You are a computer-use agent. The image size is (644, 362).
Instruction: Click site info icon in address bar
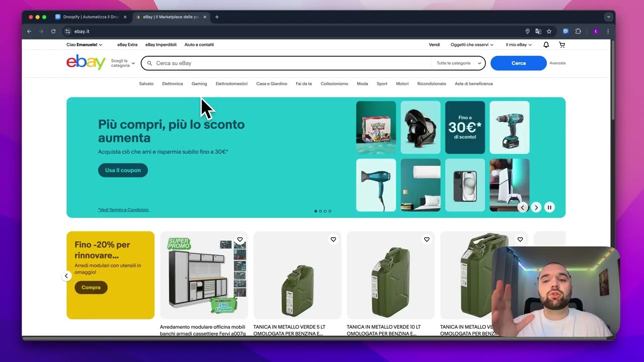point(68,31)
